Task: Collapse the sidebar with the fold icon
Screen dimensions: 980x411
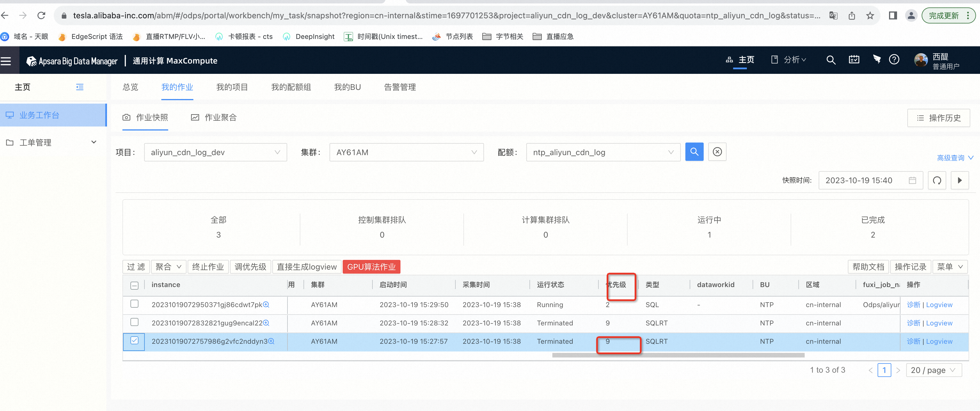Action: click(80, 87)
